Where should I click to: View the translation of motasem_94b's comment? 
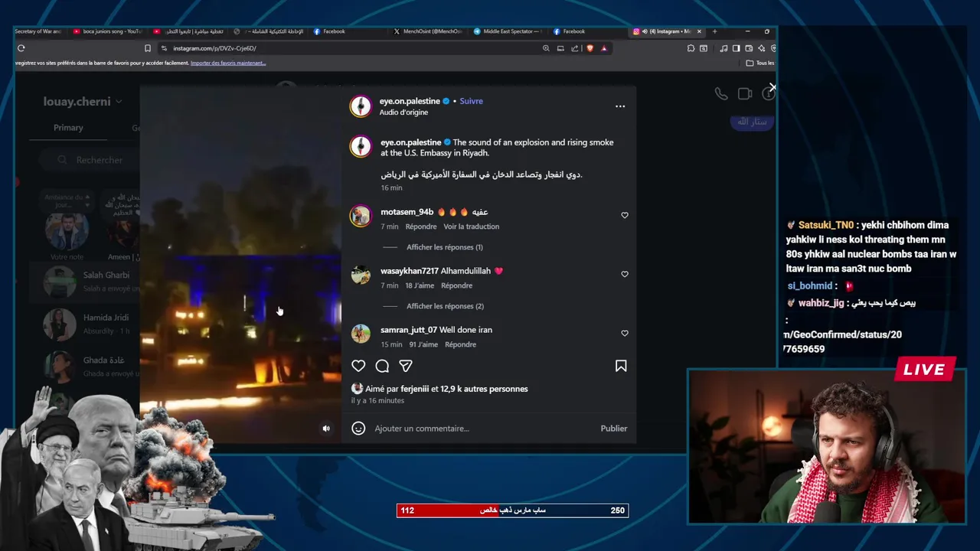coord(471,227)
